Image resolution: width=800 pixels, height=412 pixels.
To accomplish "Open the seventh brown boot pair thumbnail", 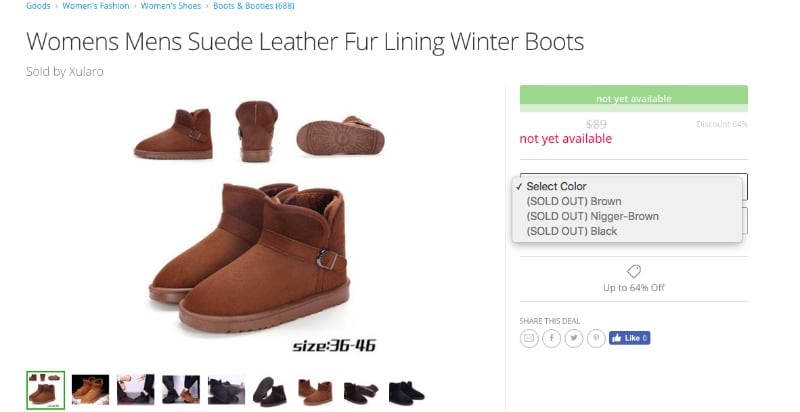I will pos(316,390).
